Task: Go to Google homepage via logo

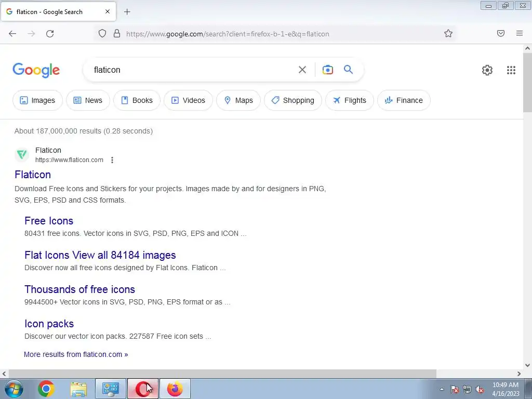Action: (36, 70)
